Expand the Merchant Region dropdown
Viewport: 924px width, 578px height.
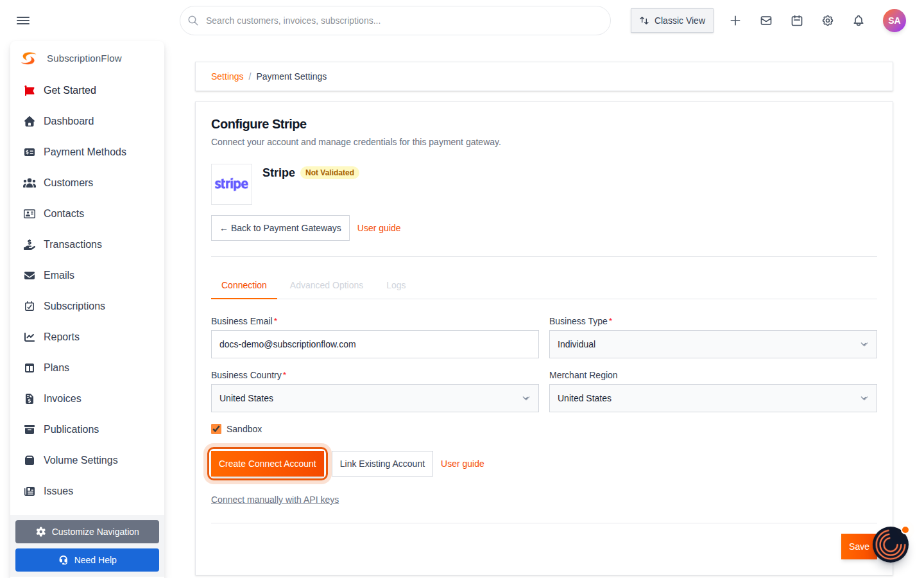[x=713, y=398]
